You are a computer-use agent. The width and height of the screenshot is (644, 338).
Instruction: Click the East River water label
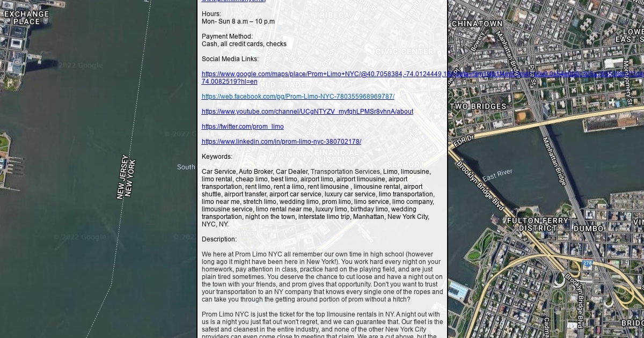[497, 175]
